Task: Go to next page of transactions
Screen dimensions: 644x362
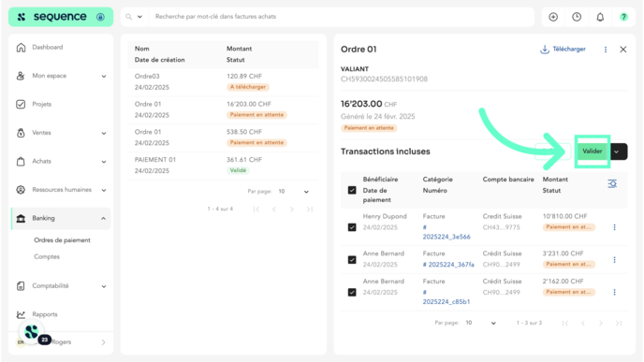Action: coord(600,324)
